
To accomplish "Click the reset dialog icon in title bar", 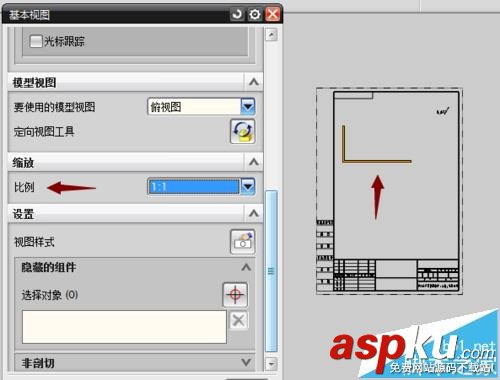I will click(x=237, y=14).
